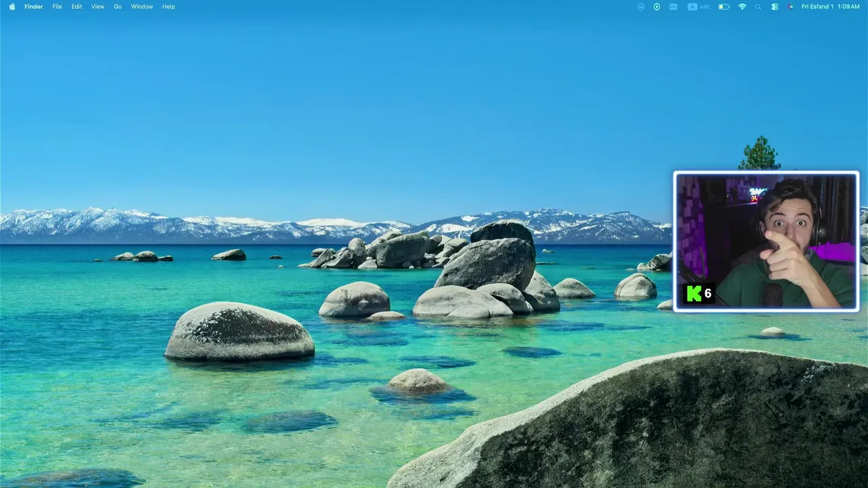Open Spotlight search

pos(758,6)
